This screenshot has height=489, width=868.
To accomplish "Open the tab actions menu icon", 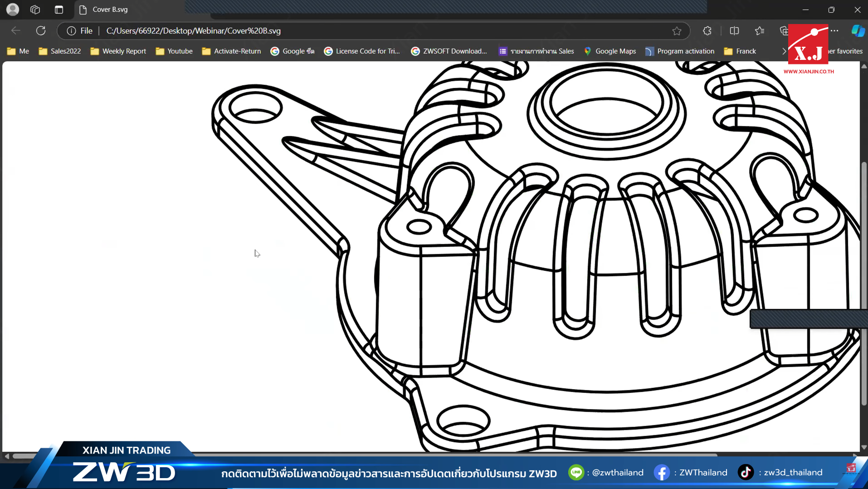I will coord(59,10).
